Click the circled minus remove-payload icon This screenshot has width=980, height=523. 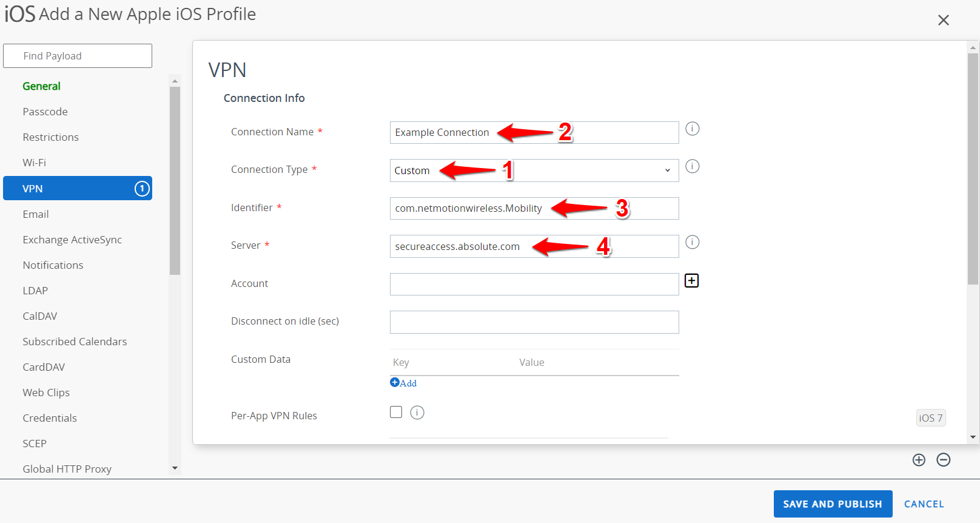943,460
